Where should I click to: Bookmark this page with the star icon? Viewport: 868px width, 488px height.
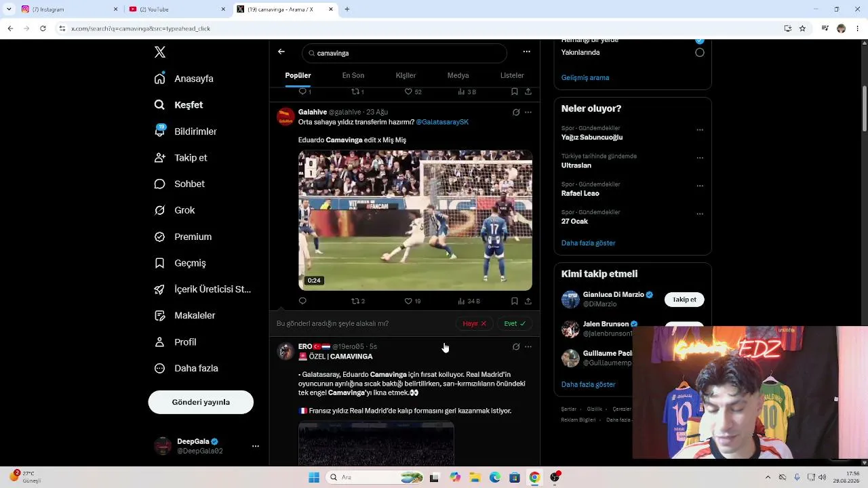(x=802, y=28)
